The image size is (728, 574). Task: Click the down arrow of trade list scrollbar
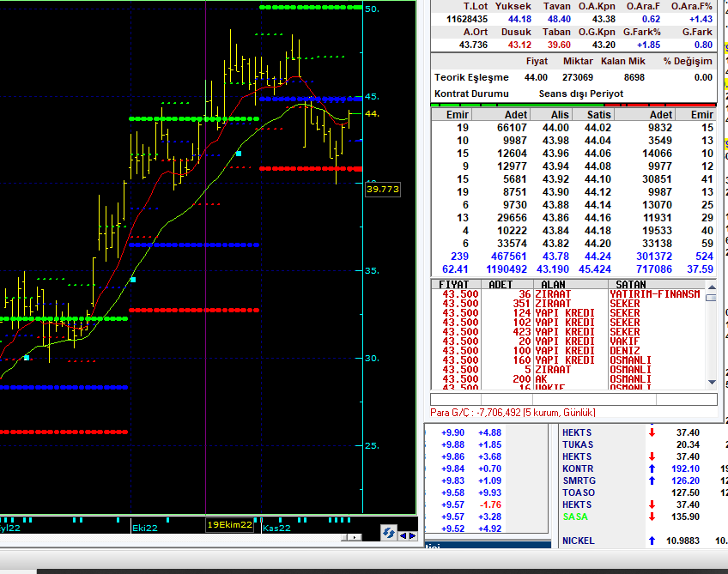712,383
